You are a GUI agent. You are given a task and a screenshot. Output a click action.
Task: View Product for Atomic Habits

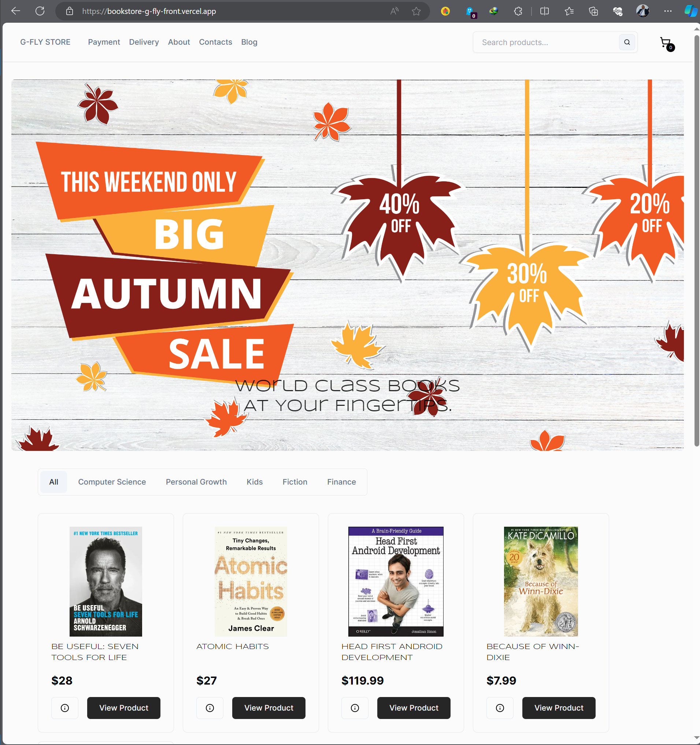point(269,708)
